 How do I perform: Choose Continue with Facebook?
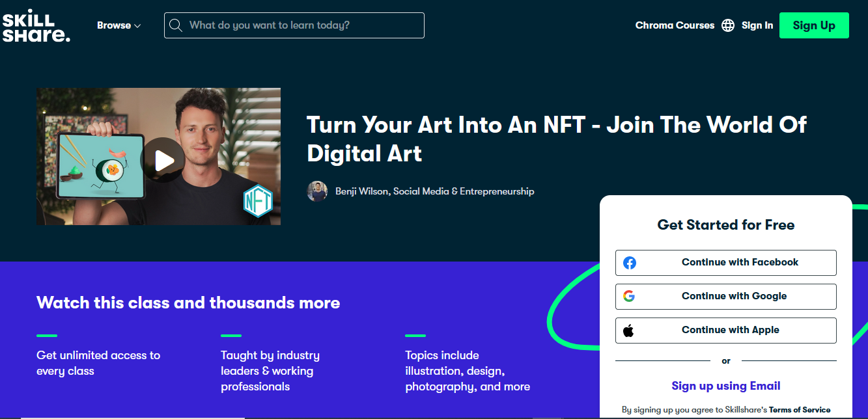[x=740, y=262]
